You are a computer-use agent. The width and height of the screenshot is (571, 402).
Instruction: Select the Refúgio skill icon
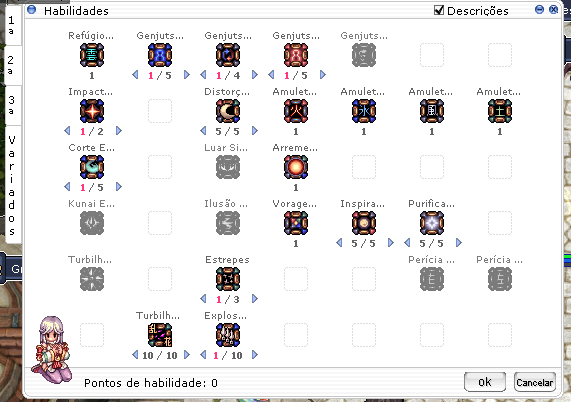(x=92, y=55)
